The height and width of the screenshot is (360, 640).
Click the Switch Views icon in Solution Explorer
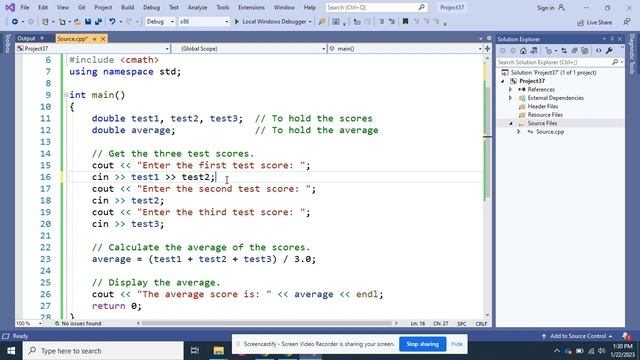pos(533,51)
